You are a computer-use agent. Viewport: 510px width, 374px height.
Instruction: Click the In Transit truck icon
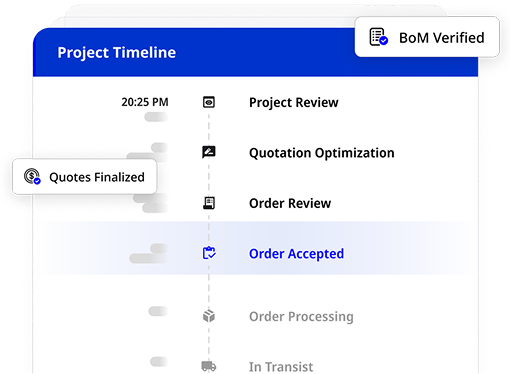209,366
